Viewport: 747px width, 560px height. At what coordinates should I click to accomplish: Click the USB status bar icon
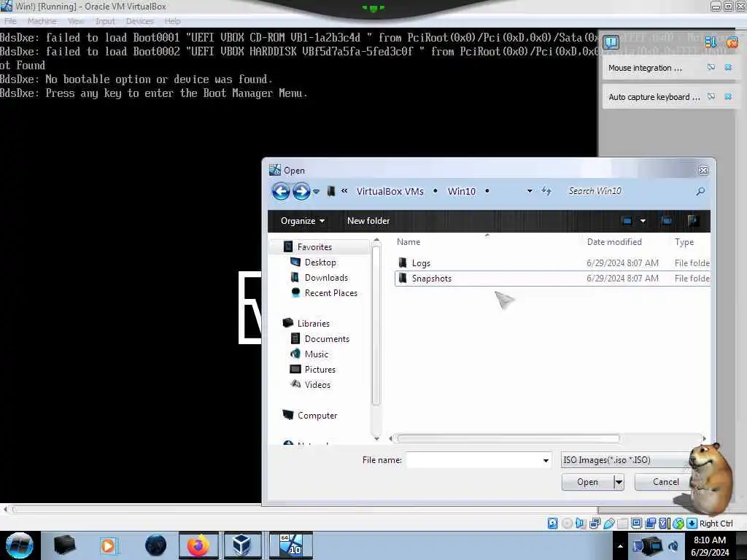(609, 524)
